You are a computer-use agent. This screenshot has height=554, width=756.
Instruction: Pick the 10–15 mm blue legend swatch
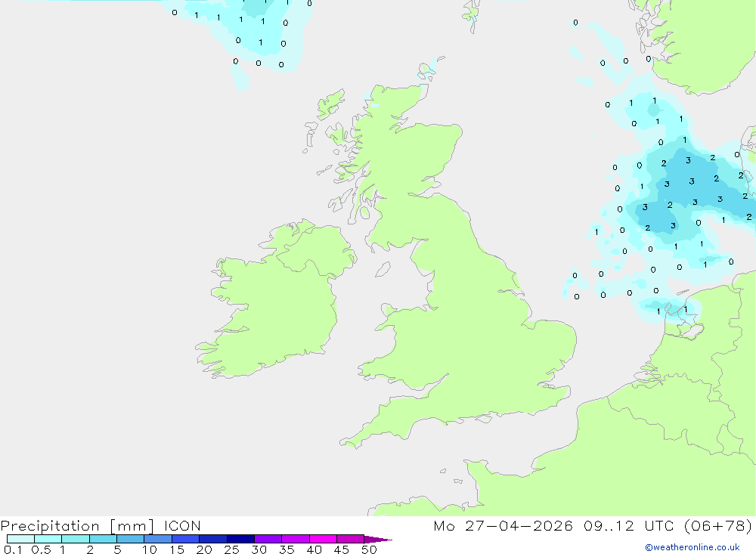(158, 539)
